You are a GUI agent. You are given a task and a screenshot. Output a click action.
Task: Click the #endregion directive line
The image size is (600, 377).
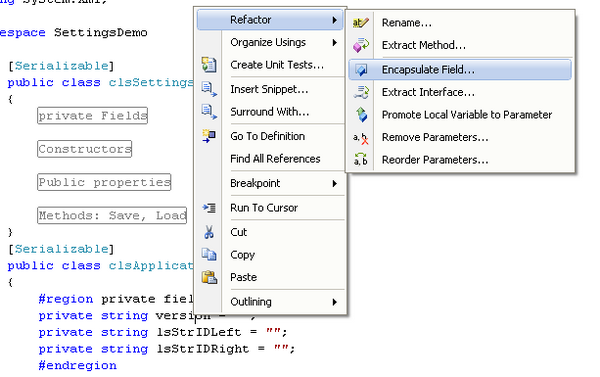78,366
